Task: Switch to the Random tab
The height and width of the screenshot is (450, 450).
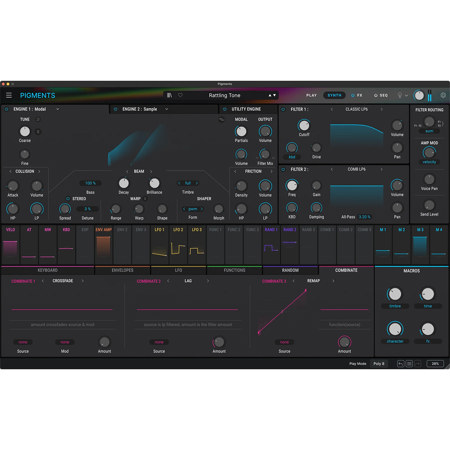Action: coord(290,270)
